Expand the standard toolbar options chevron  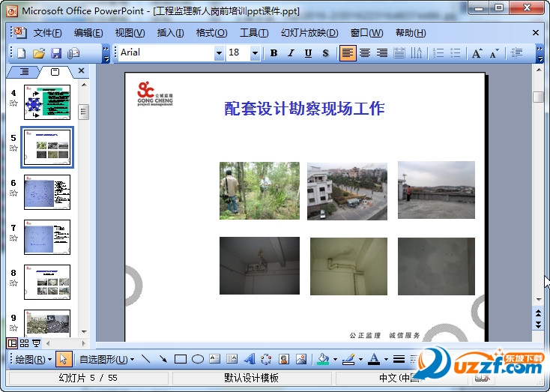click(x=106, y=53)
